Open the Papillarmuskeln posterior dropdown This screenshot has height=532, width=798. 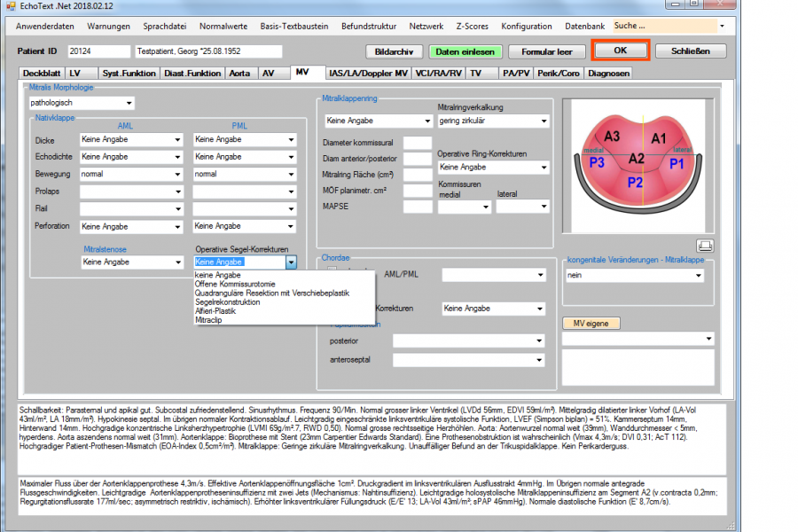pyautogui.click(x=468, y=341)
